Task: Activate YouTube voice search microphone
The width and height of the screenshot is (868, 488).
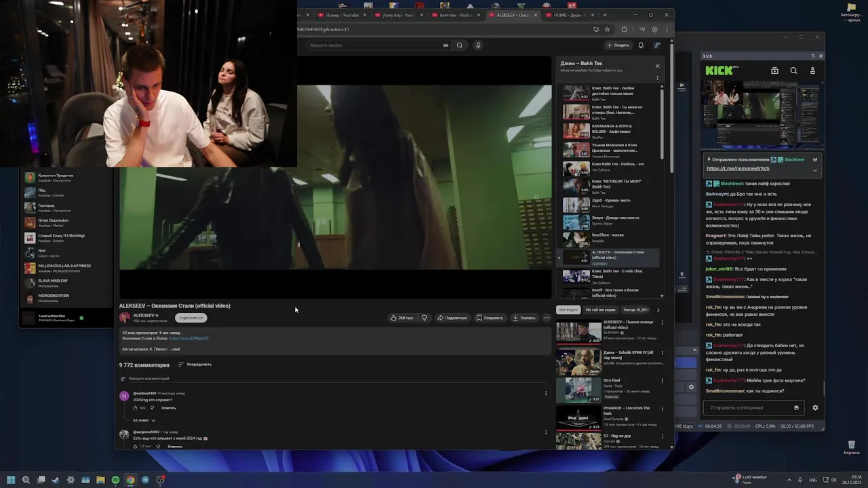Action: coord(477,45)
